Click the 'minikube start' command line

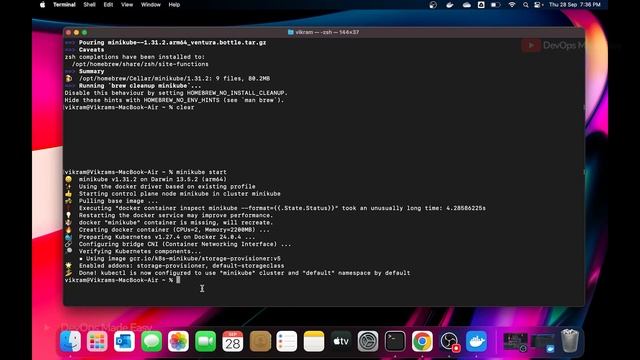pyautogui.click(x=145, y=172)
